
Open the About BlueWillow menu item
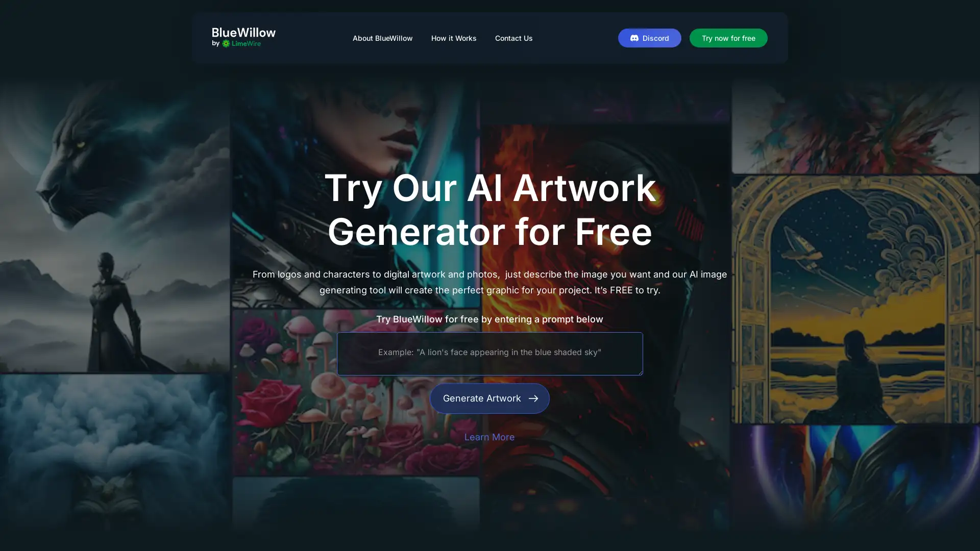point(382,38)
